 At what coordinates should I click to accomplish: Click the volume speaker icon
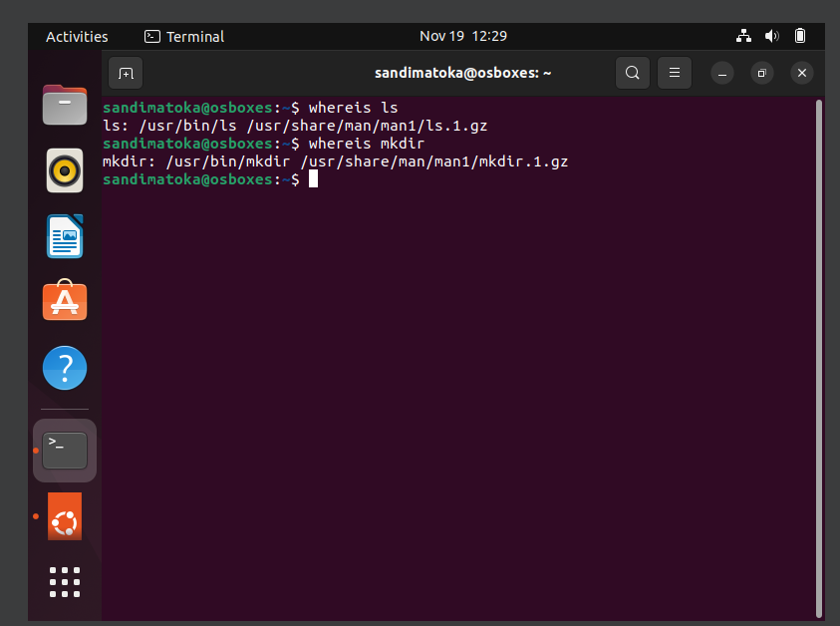pyautogui.click(x=771, y=36)
